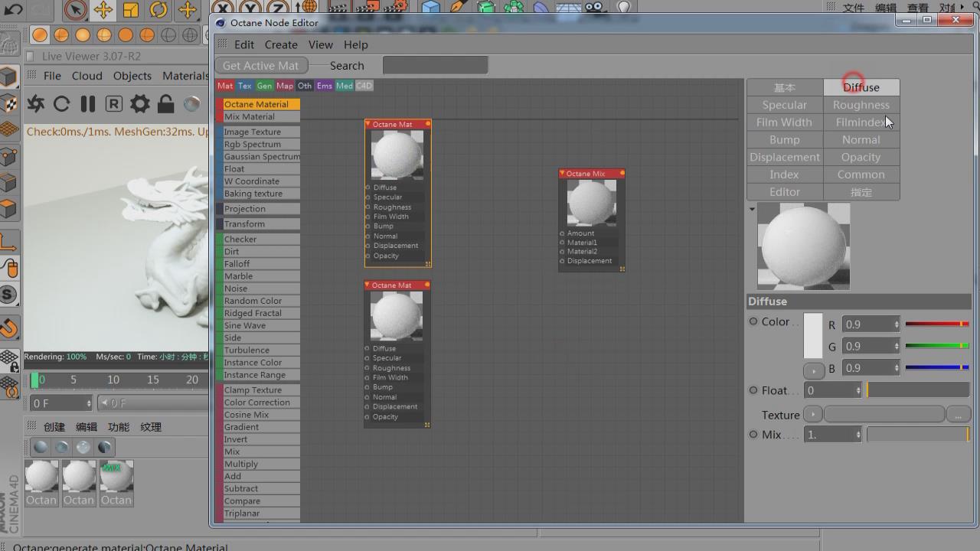This screenshot has height=551, width=980.
Task: Click the texture browse ... button
Action: pos(958,415)
